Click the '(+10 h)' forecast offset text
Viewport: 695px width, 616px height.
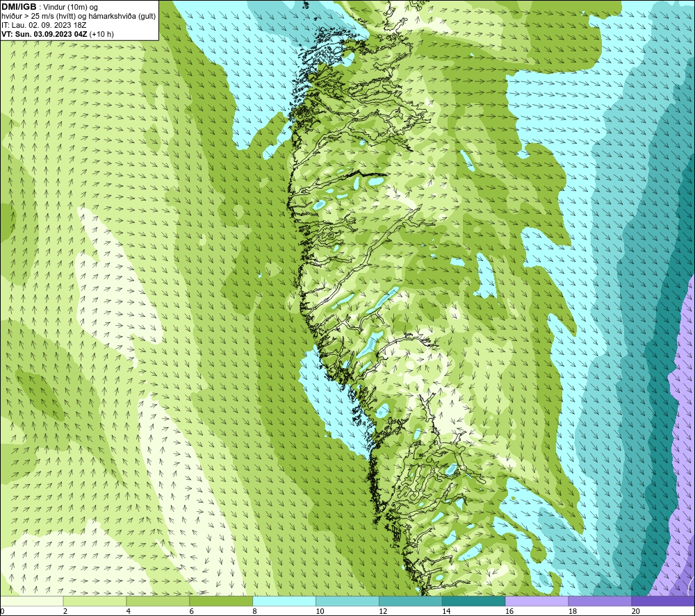click(x=101, y=34)
